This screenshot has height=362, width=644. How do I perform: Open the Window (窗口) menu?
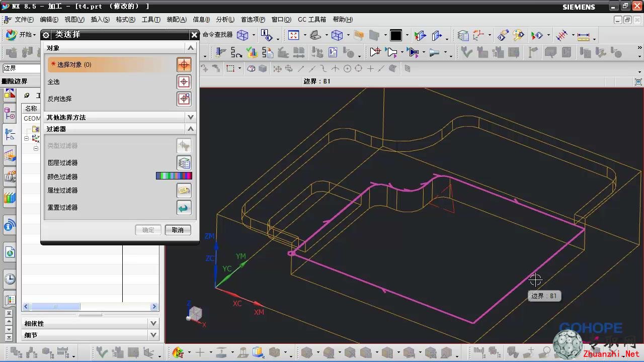pos(281,19)
